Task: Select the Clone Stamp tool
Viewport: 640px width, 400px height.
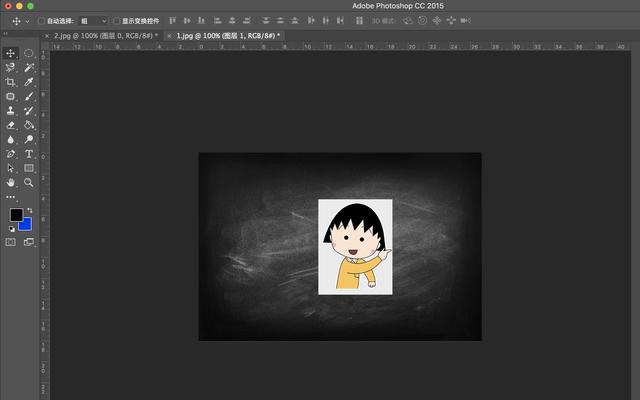Action: (x=11, y=111)
